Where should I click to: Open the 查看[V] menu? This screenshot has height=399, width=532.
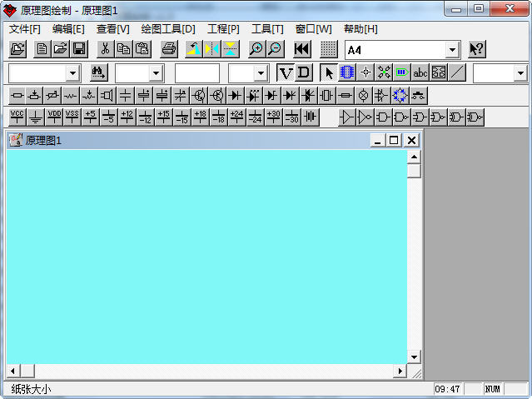coord(113,29)
